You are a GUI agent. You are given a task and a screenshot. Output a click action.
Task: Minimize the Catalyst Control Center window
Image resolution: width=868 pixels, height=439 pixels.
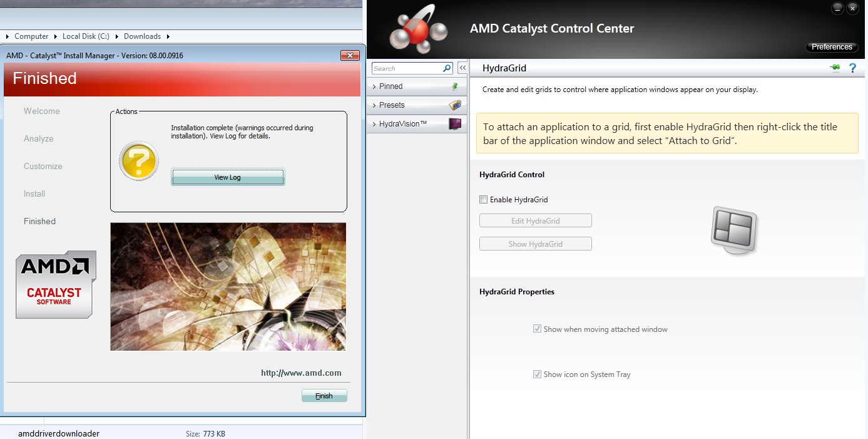pos(837,9)
